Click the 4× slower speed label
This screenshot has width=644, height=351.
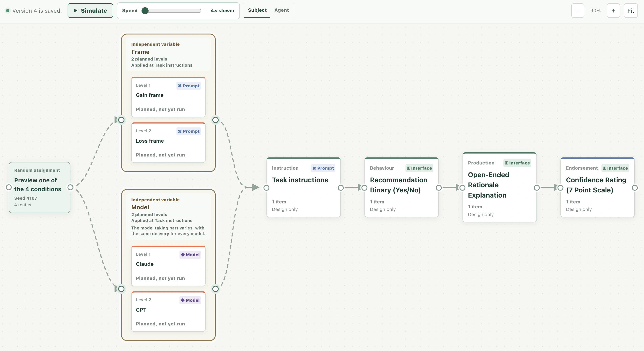(222, 11)
